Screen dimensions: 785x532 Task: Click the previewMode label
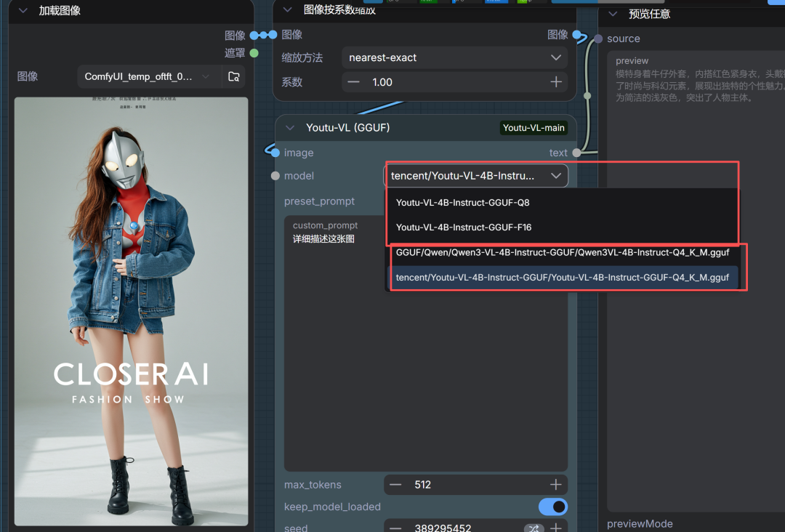point(640,523)
